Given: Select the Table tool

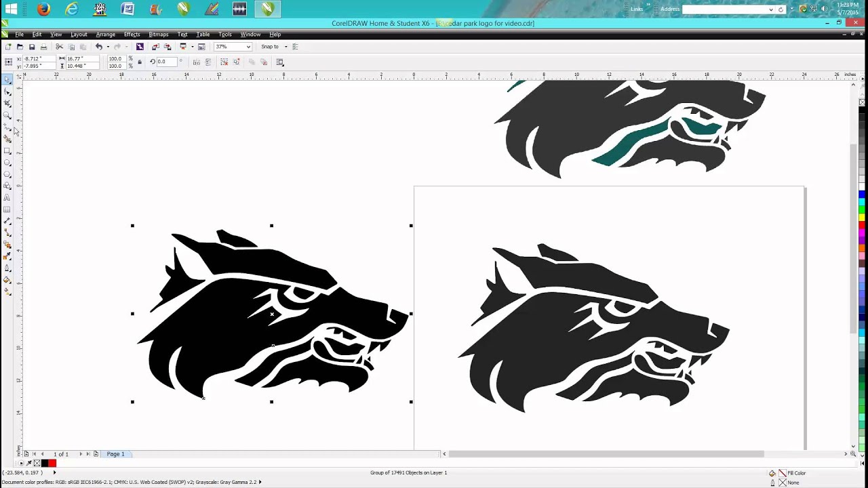Looking at the screenshot, I should (x=7, y=209).
